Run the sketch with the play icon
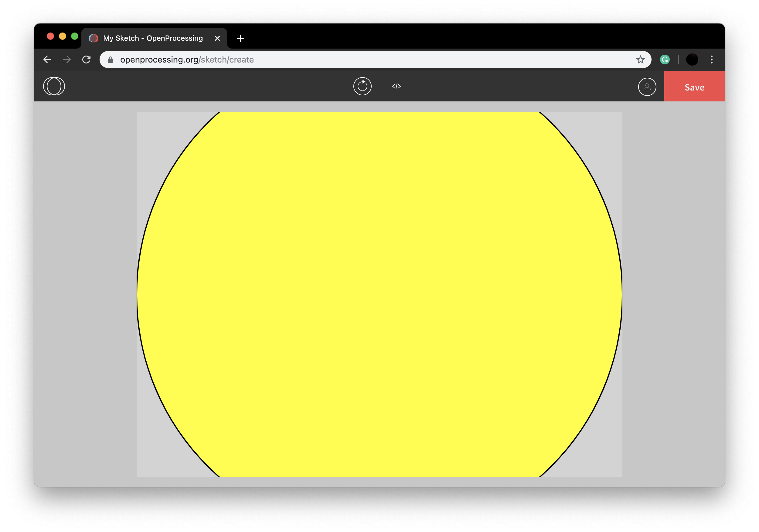This screenshot has width=759, height=532. pos(362,87)
